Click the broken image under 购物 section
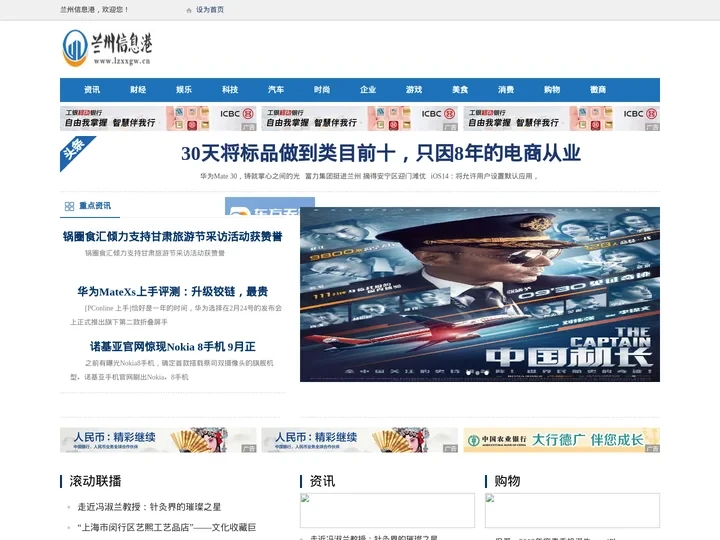 pyautogui.click(x=572, y=510)
